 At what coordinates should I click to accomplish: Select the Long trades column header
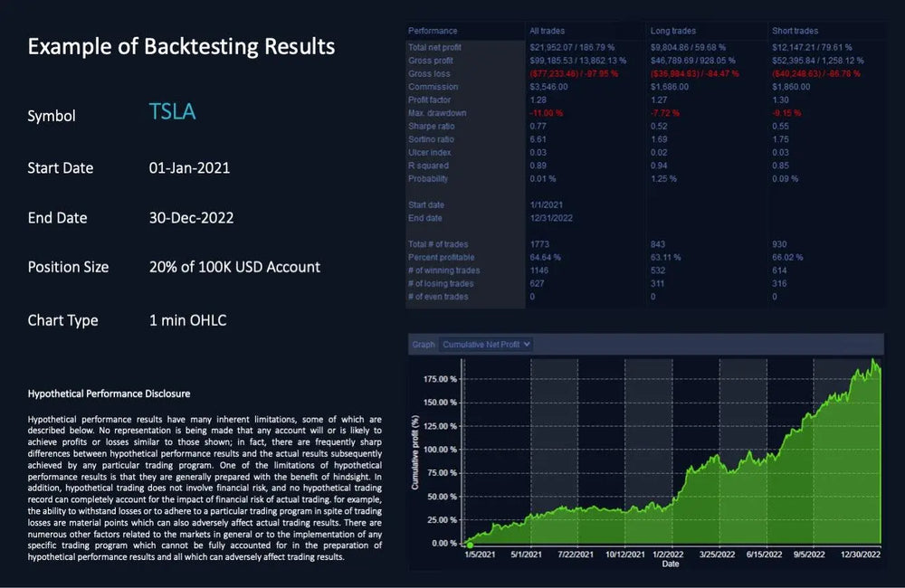(x=672, y=31)
